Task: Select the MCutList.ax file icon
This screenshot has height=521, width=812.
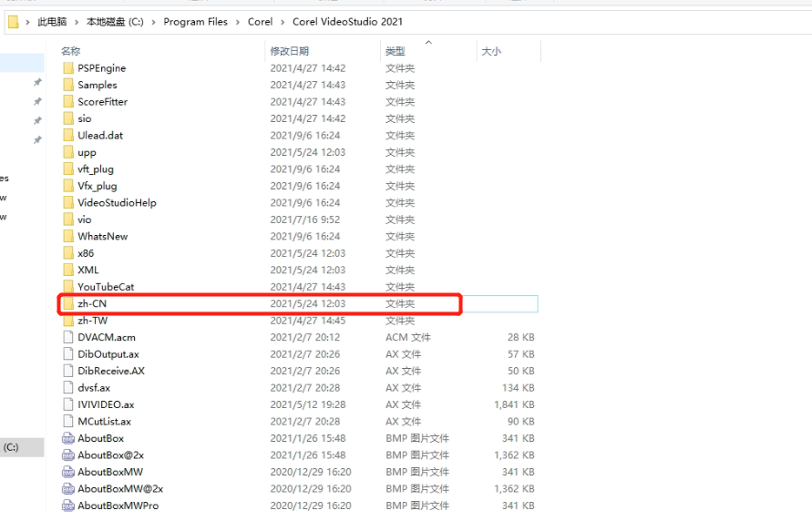Action: [x=68, y=422]
